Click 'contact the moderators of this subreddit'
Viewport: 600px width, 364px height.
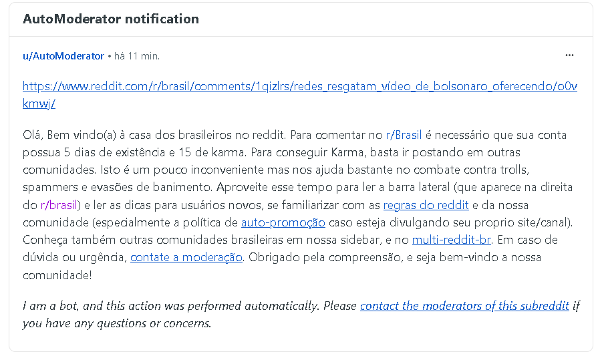click(x=464, y=306)
